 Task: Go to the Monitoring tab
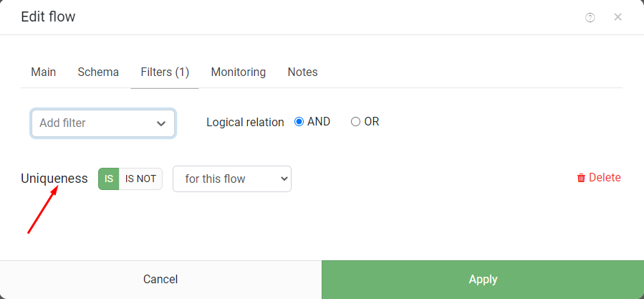pos(239,72)
